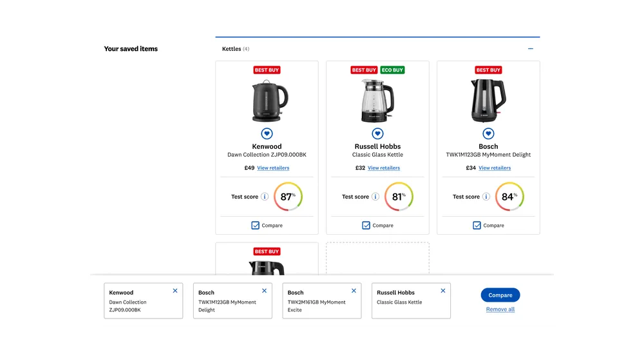Click the Remove all link
The width and height of the screenshot is (644, 363).
pyautogui.click(x=500, y=309)
